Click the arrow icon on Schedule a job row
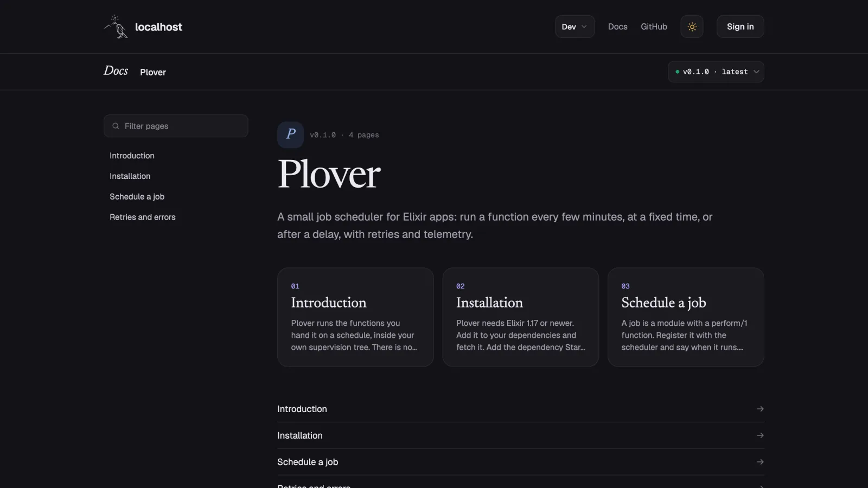The width and height of the screenshot is (868, 488). point(760,462)
